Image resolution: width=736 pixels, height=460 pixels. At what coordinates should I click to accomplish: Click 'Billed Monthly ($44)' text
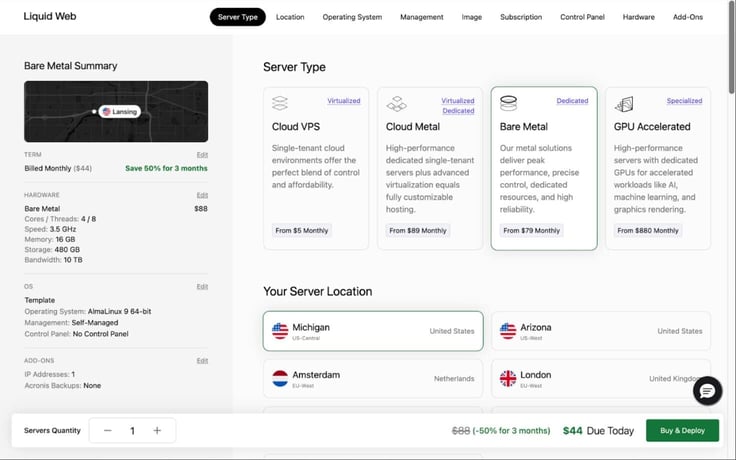(58, 169)
